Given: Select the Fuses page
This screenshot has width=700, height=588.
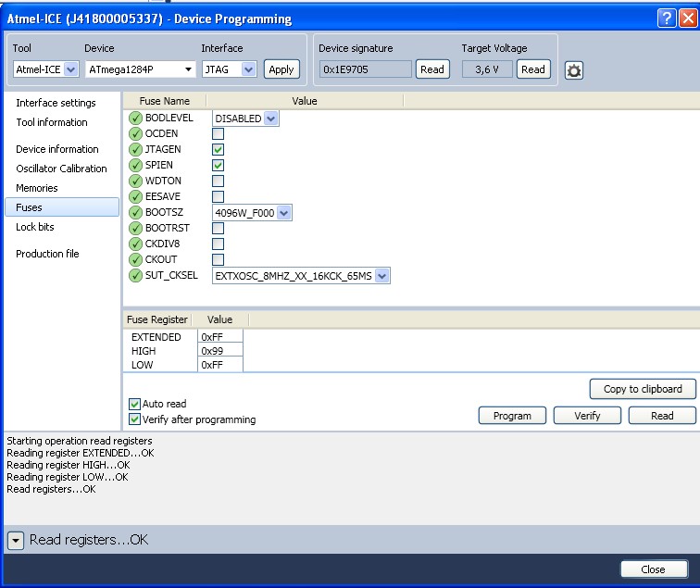Looking at the screenshot, I should pos(62,207).
